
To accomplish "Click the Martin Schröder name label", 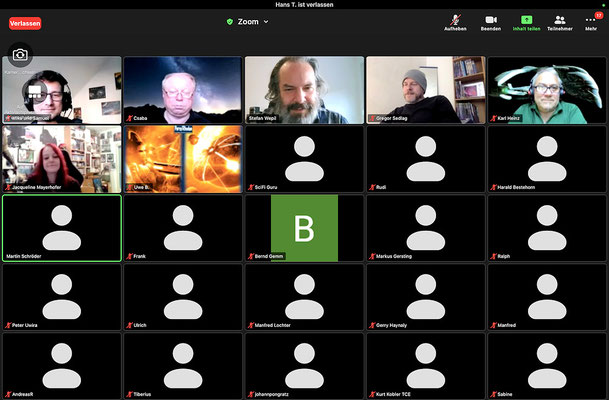I will tap(24, 256).
